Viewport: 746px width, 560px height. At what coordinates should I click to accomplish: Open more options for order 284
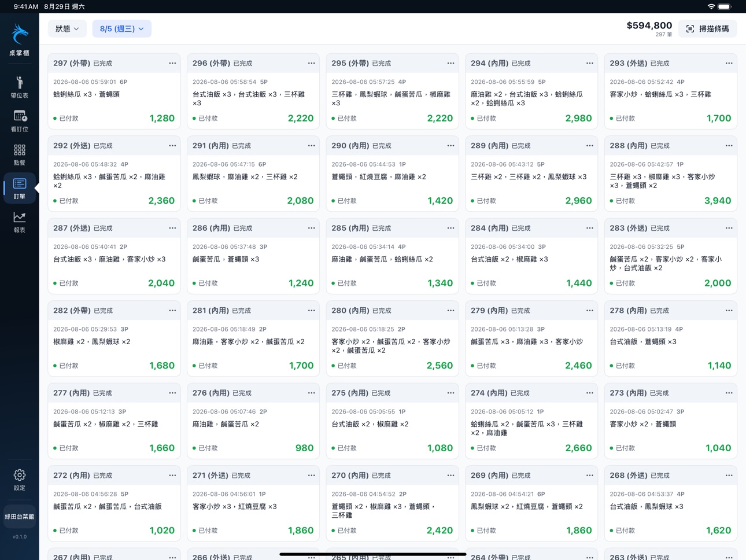coord(590,228)
